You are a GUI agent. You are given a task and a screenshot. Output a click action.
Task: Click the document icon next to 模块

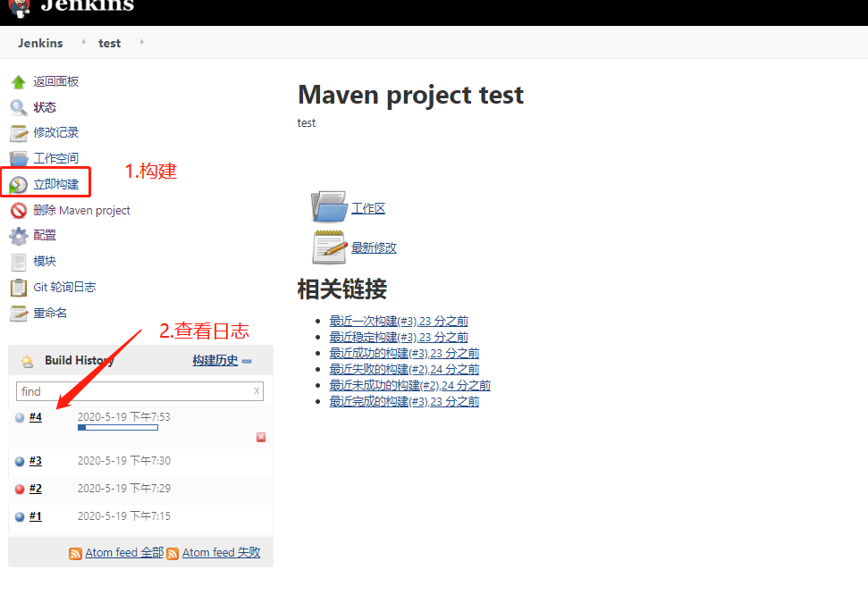(x=18, y=262)
